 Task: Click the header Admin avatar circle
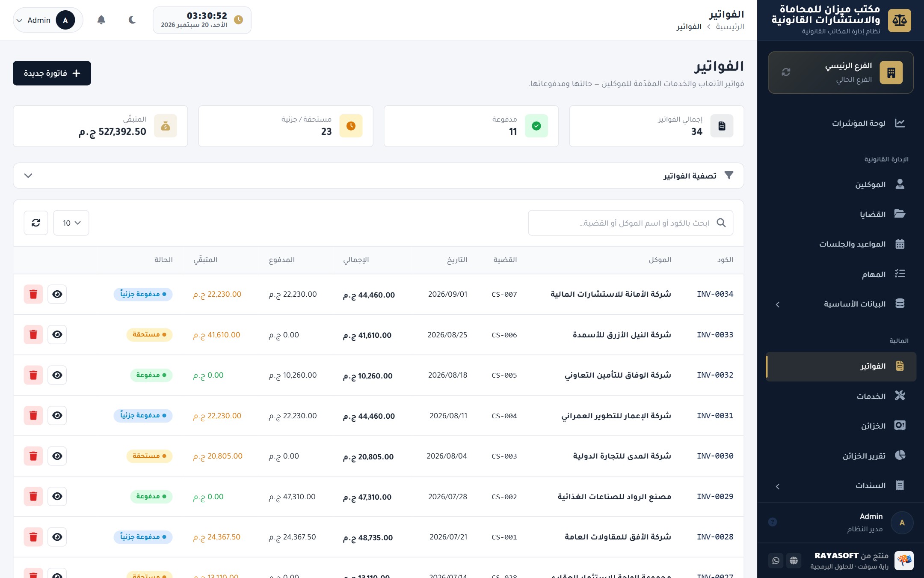click(x=65, y=20)
